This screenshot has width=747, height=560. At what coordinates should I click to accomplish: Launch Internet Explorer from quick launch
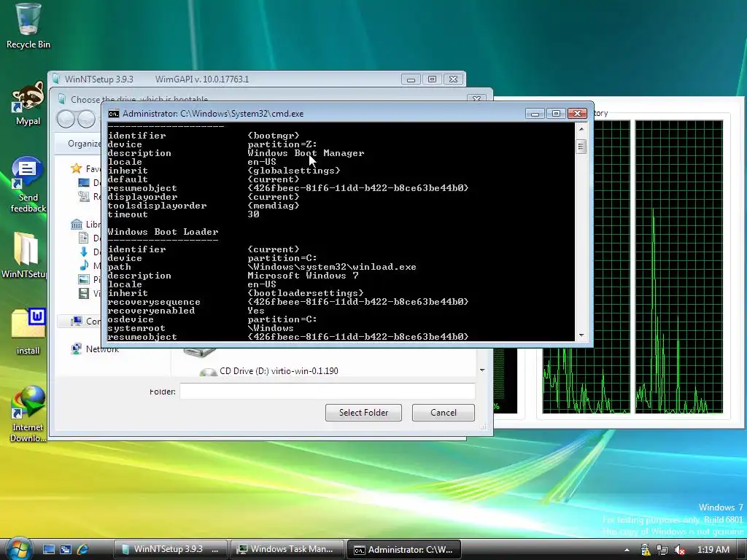tap(82, 549)
